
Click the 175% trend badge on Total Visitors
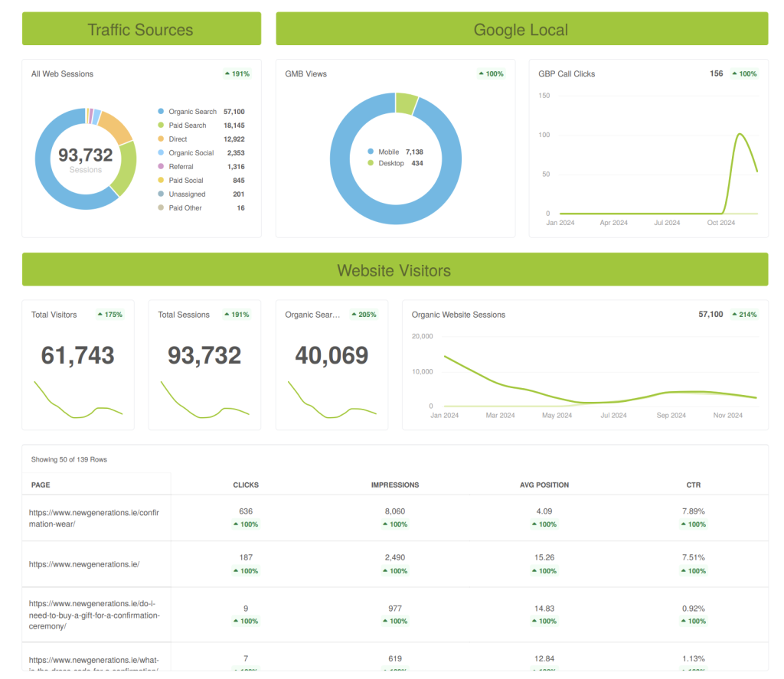pyautogui.click(x=110, y=315)
